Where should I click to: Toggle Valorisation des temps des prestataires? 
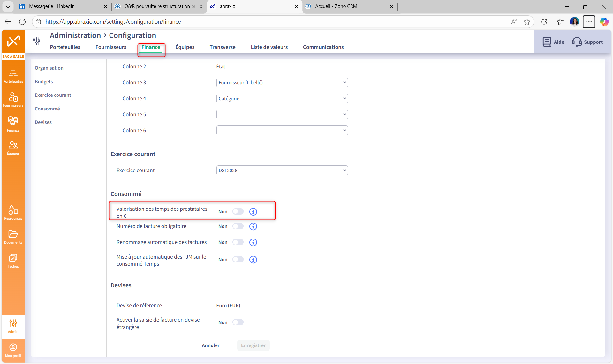(238, 211)
